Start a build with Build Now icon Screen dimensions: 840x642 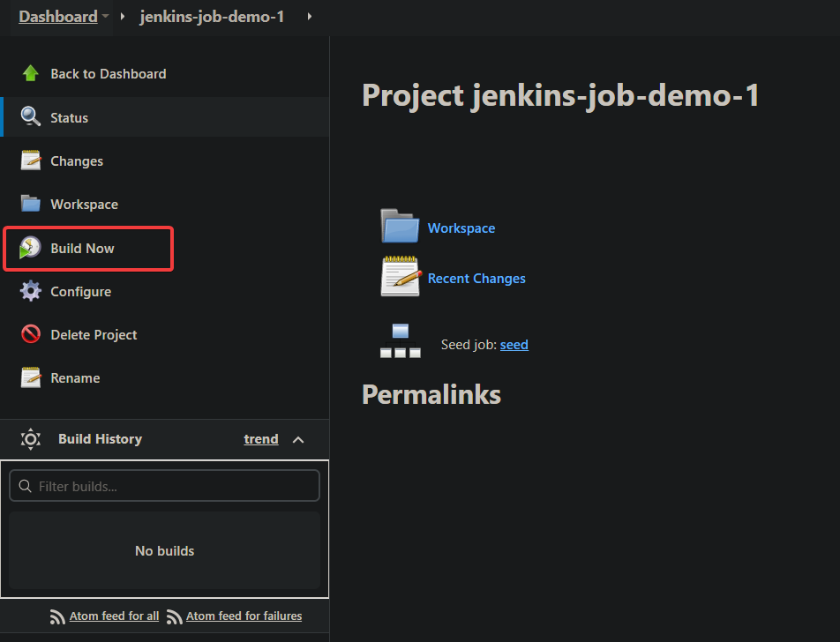(30, 248)
